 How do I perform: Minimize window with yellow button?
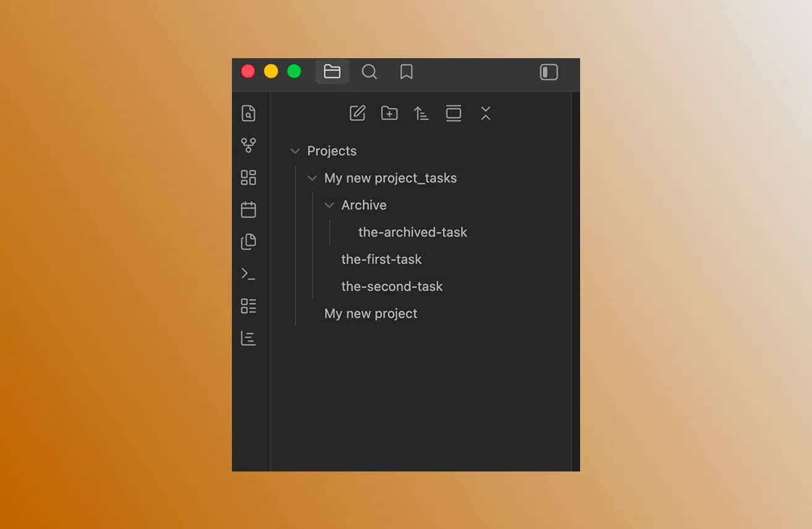tap(271, 71)
